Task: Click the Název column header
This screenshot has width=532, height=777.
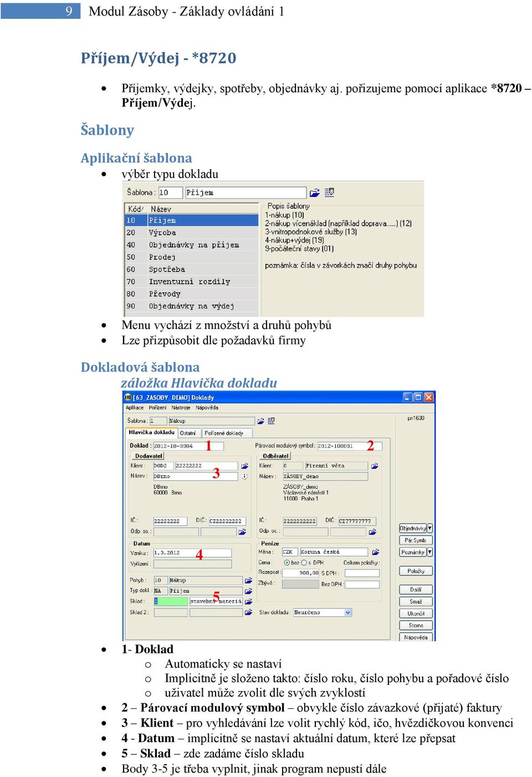Action: (x=202, y=209)
